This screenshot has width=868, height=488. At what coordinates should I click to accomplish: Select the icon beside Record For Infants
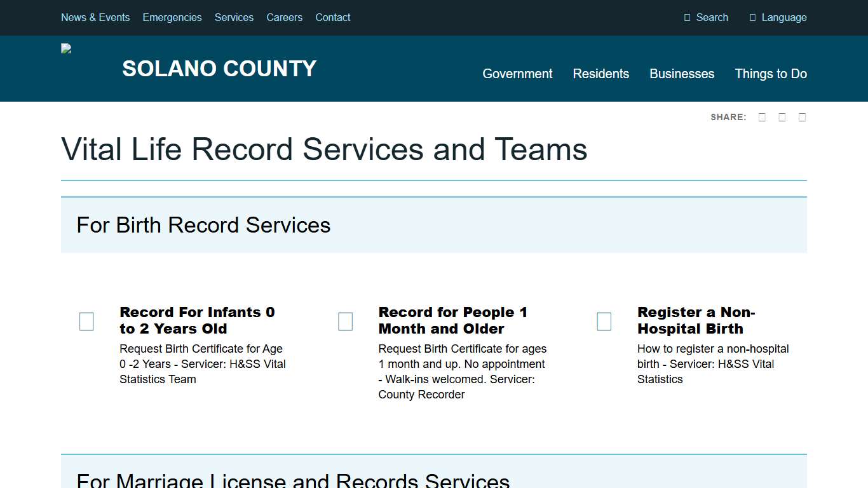86,322
